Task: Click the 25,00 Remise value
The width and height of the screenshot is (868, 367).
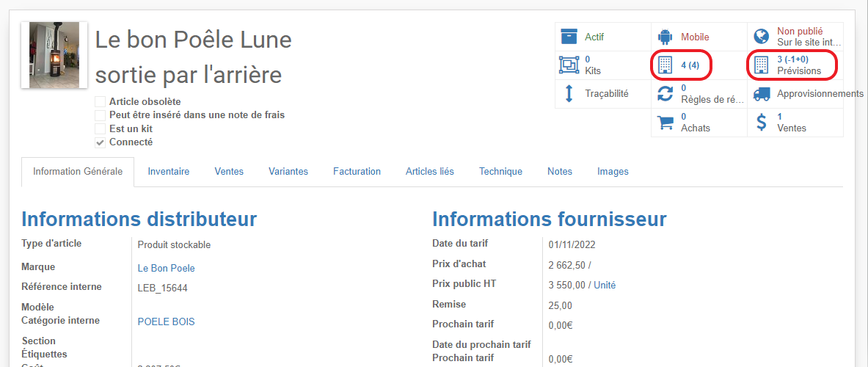Action: pos(561,305)
